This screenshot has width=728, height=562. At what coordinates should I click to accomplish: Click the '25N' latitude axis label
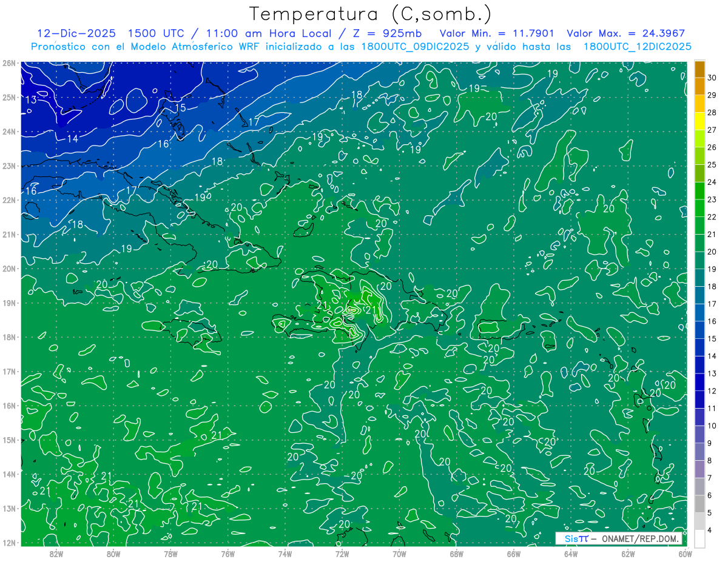8,97
